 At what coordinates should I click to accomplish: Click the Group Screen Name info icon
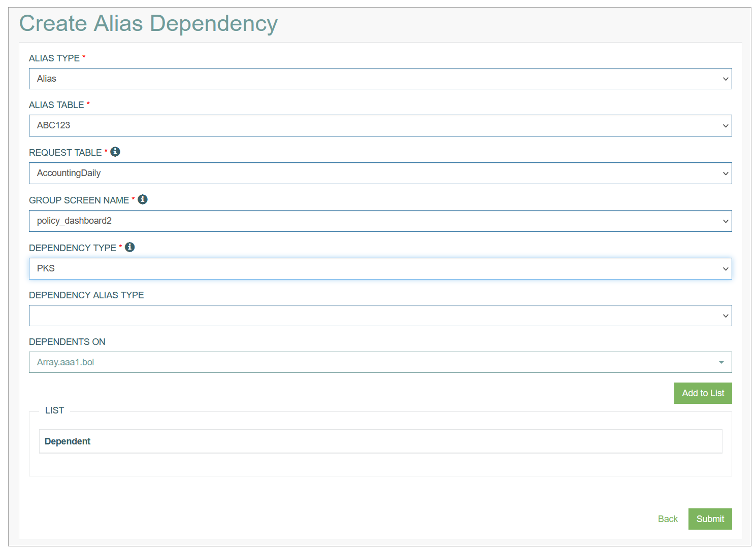click(x=143, y=199)
